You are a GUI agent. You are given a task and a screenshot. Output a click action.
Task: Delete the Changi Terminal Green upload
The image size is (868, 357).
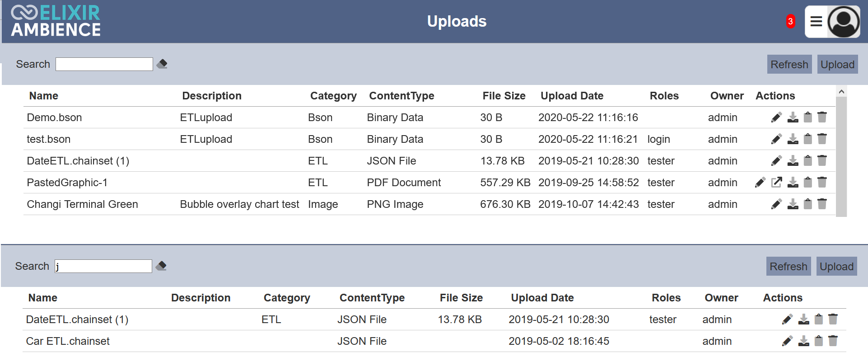click(x=822, y=204)
